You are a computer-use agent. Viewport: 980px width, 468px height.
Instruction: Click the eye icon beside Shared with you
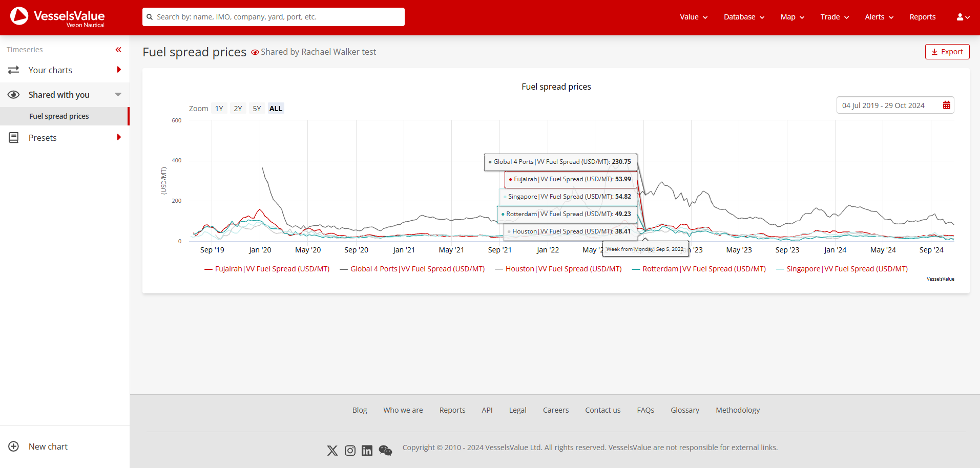[x=14, y=95]
